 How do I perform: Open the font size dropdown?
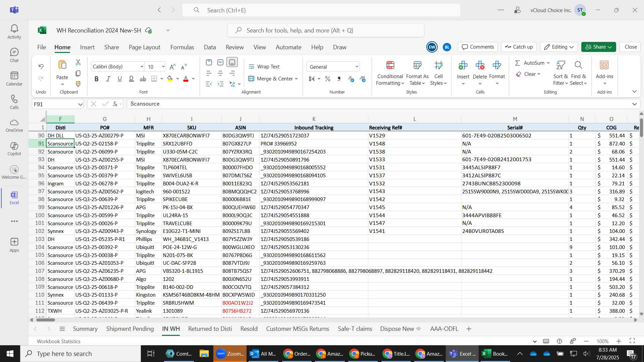click(x=163, y=67)
